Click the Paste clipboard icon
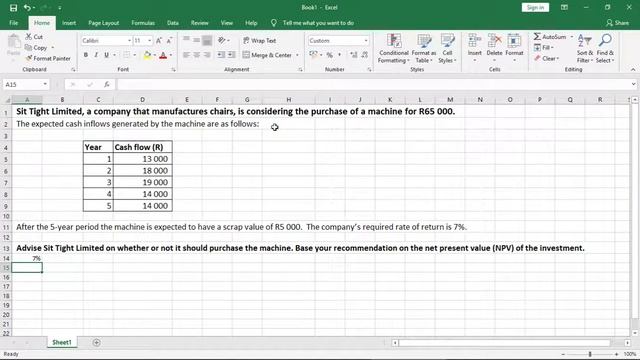 coord(13,41)
